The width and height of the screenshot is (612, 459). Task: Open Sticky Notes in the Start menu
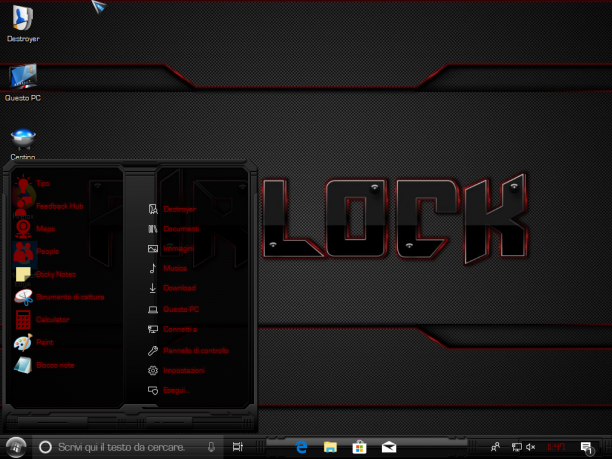[x=45, y=274]
